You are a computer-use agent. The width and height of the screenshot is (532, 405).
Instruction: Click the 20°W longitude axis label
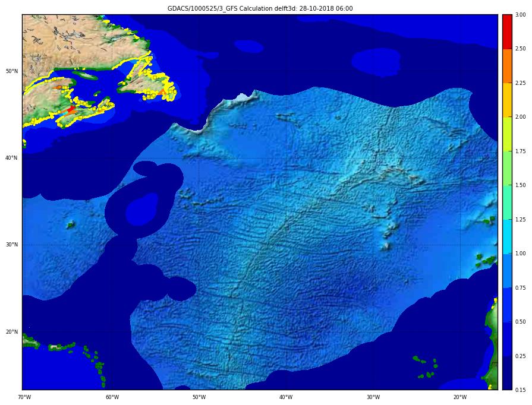pyautogui.click(x=459, y=397)
